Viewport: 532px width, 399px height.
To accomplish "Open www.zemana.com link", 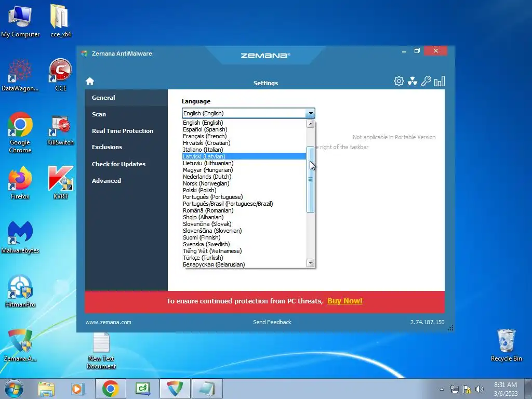I will tap(108, 322).
